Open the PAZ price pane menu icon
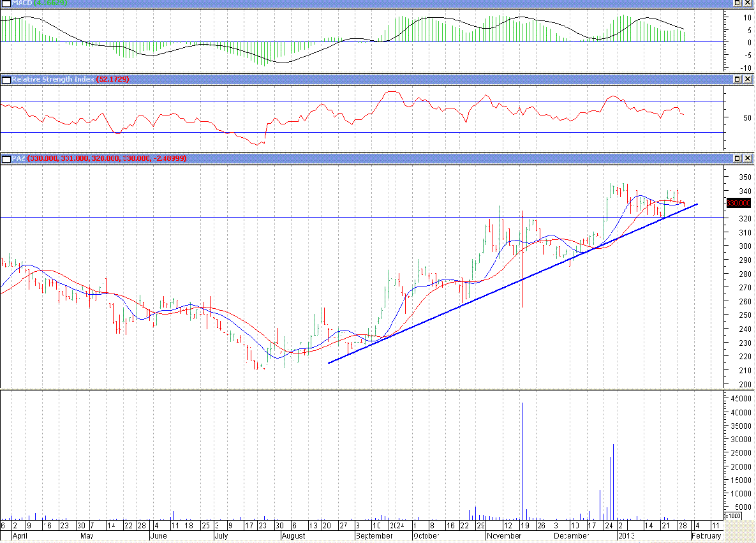 tap(6, 158)
